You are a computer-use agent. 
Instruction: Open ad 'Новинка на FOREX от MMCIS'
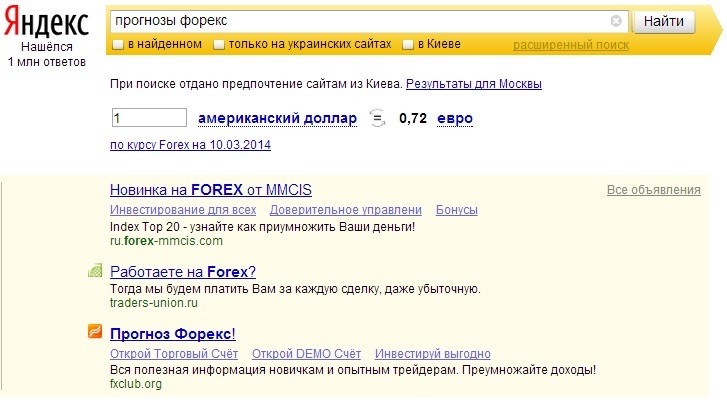pos(210,190)
